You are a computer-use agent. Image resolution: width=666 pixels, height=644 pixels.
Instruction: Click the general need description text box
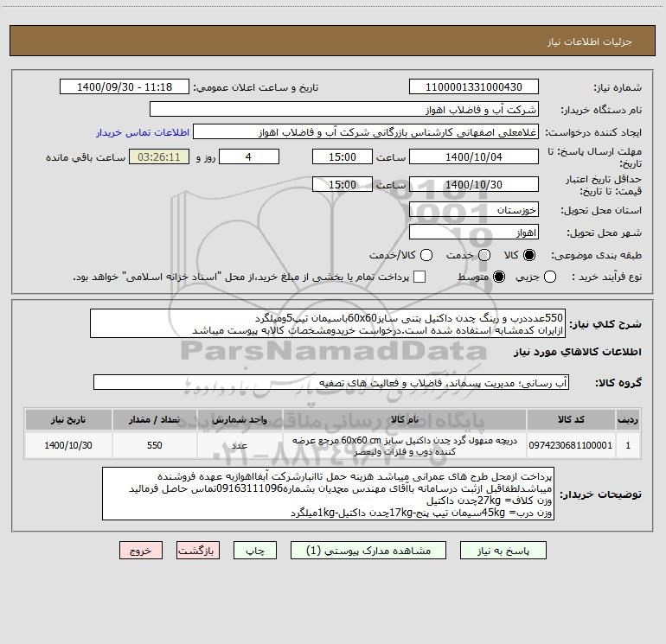click(x=328, y=323)
